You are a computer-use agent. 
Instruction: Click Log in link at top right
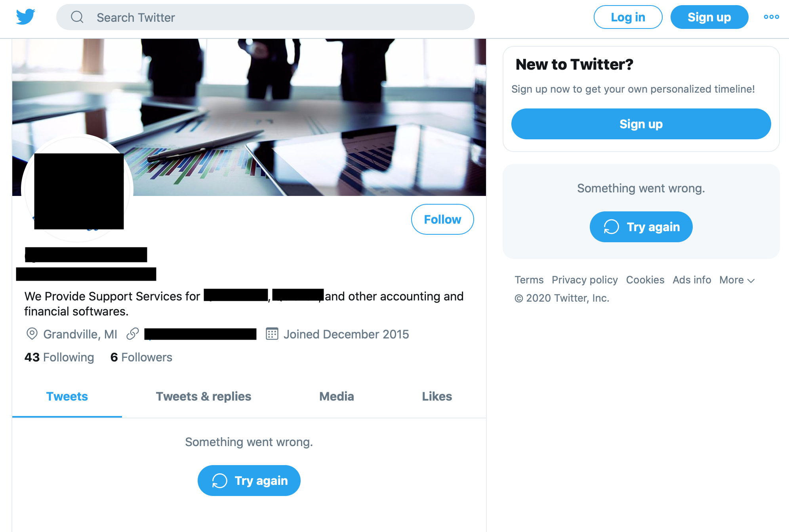click(628, 17)
